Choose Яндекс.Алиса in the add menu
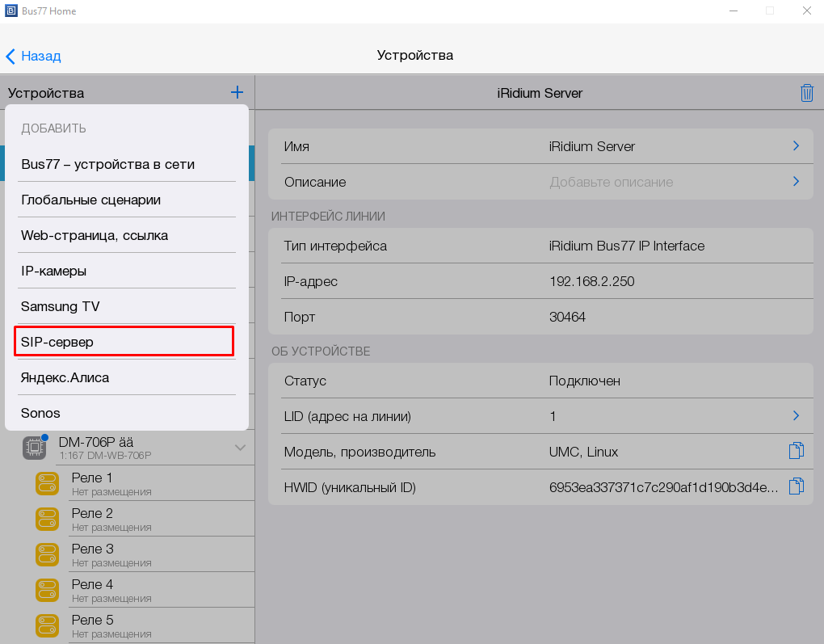Image resolution: width=824 pixels, height=644 pixels. tap(65, 377)
